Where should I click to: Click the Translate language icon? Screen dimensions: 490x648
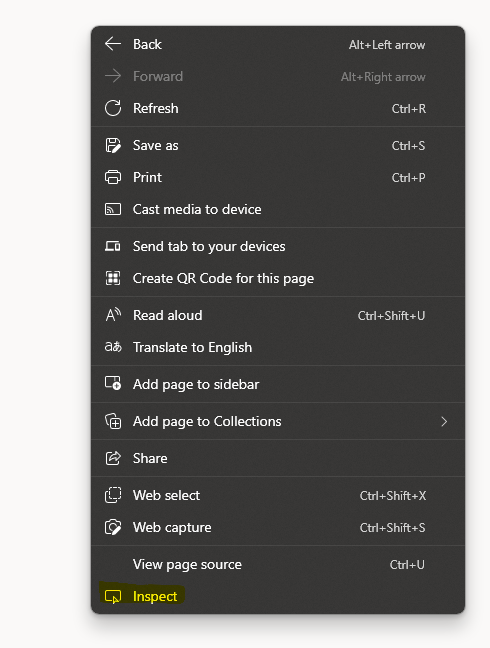point(113,347)
